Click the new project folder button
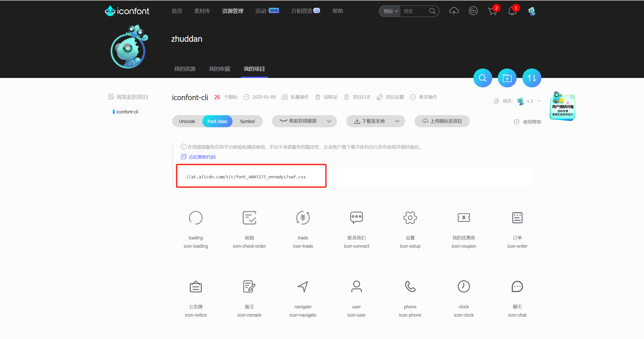The image size is (644, 339). pos(507,78)
